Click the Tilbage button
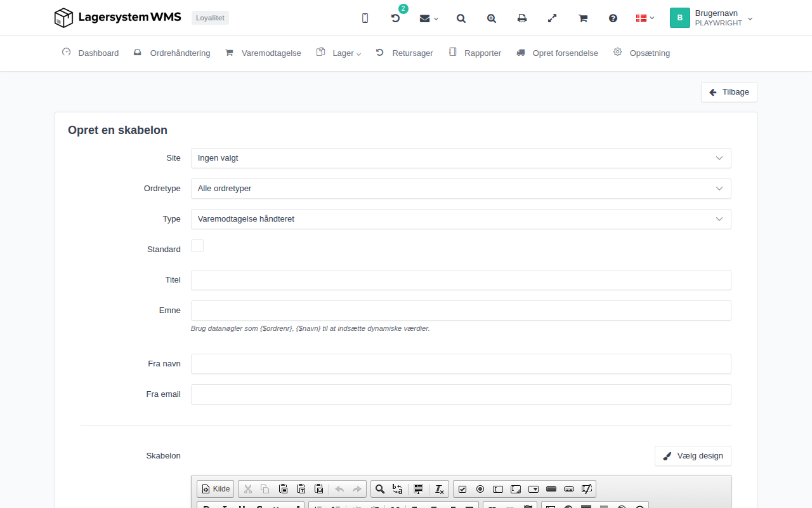 [729, 92]
